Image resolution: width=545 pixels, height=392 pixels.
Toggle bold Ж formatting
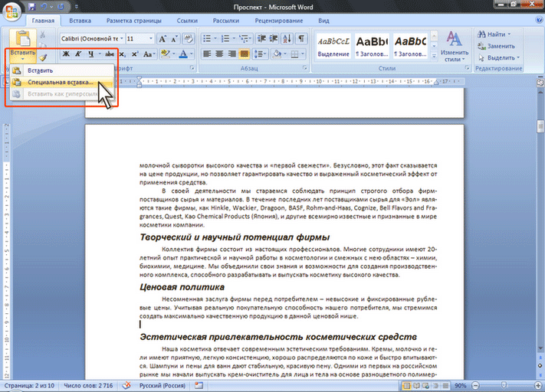click(x=66, y=54)
